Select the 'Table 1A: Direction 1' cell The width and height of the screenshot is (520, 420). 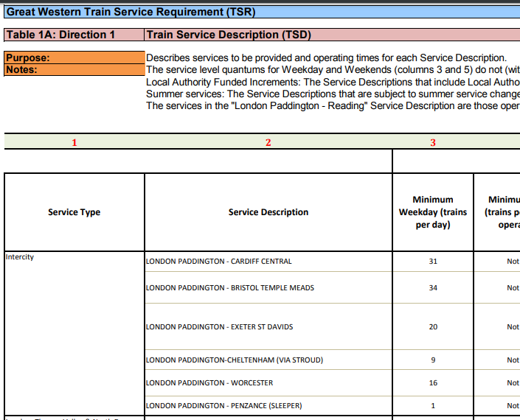click(61, 35)
